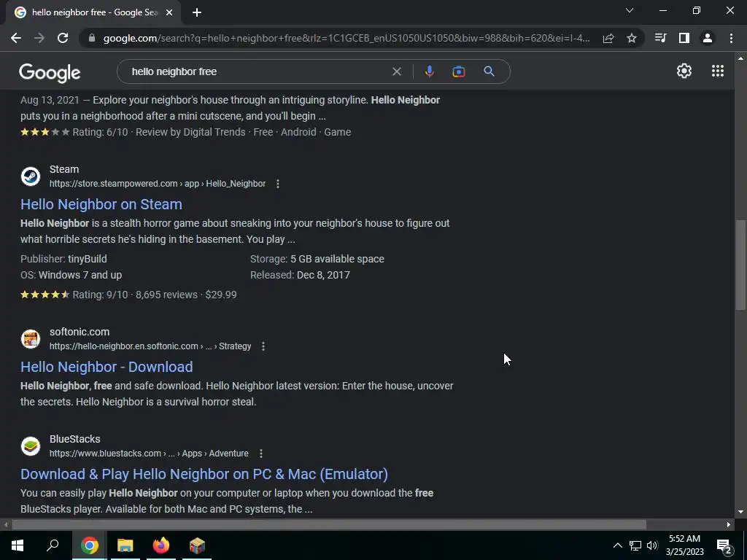Screen dimensions: 747x560
Task: Open the Windows Start menu
Action: [18, 545]
